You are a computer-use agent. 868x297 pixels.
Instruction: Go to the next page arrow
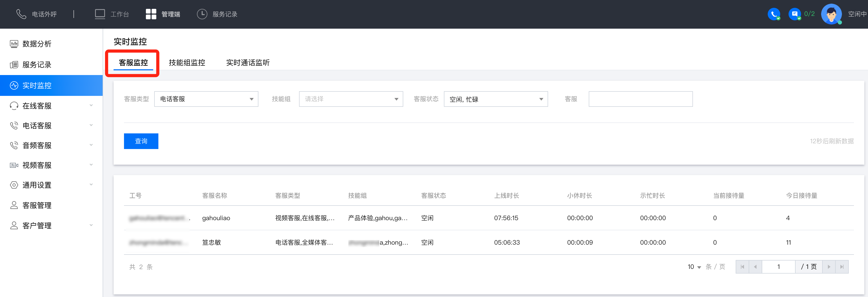pos(829,267)
